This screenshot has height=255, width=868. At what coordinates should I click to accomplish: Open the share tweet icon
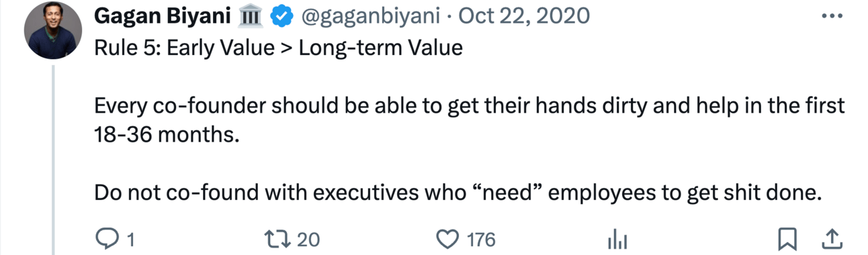point(831,238)
